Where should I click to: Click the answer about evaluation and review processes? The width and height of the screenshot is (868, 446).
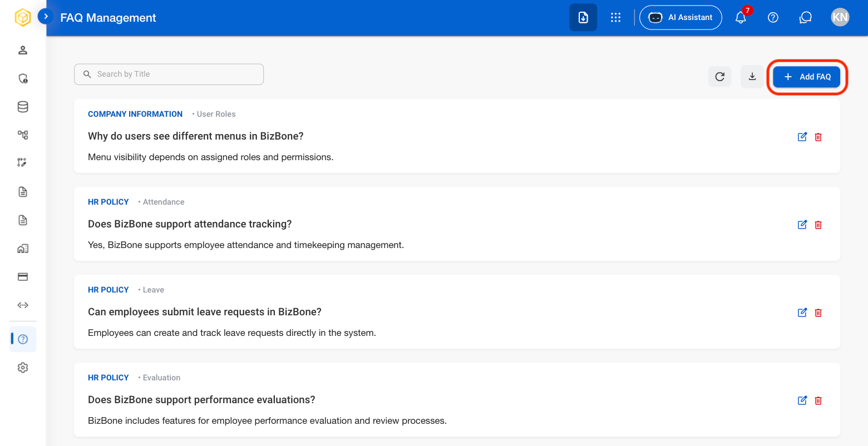(267, 421)
